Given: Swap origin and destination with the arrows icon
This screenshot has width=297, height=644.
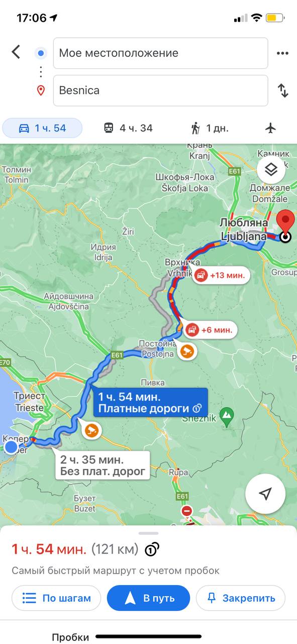Looking at the screenshot, I should tap(283, 91).
